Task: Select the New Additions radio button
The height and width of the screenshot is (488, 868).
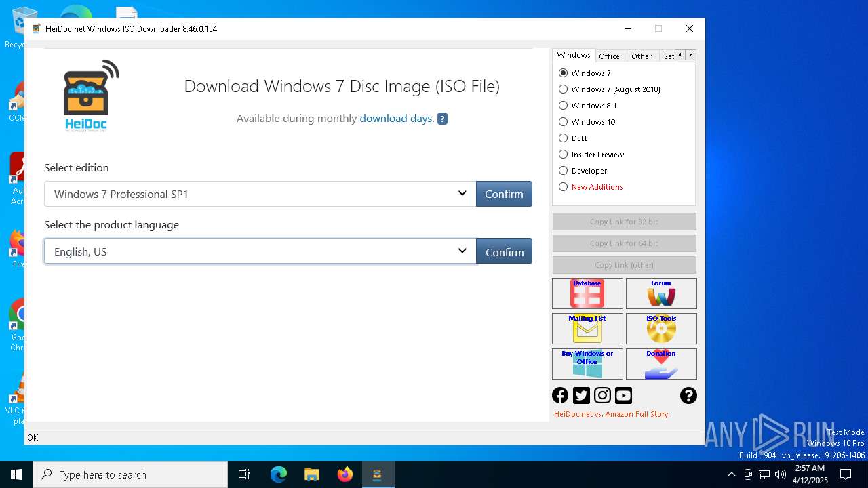Action: pyautogui.click(x=563, y=187)
